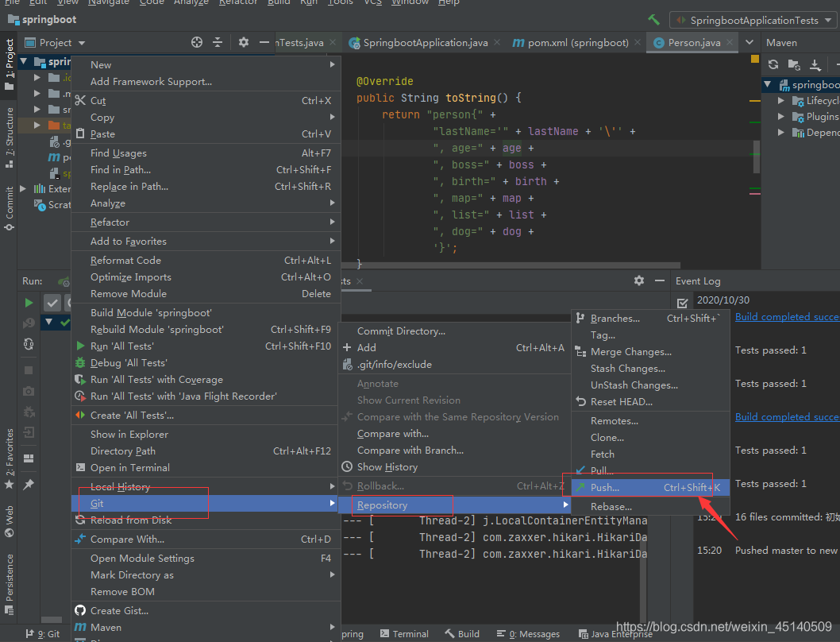Toggle mark all as read checkbox in Event Log
This screenshot has width=840, height=642.
coord(682,303)
